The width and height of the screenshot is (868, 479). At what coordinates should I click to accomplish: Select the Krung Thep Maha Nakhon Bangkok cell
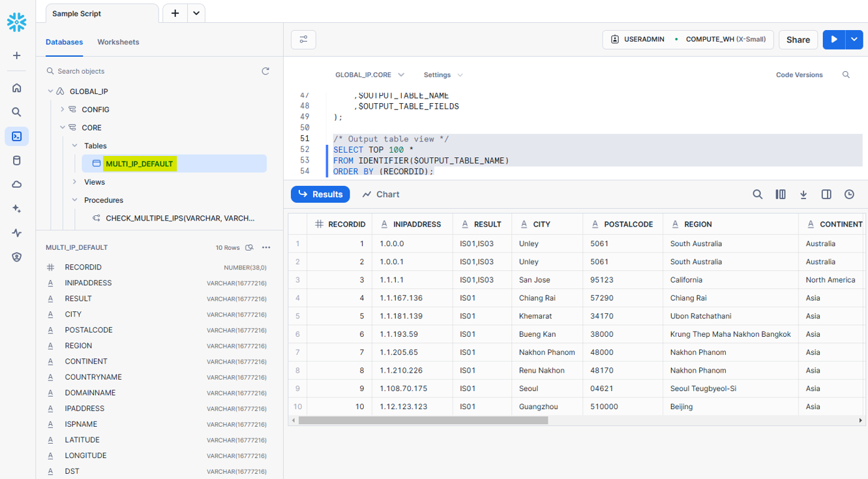730,334
